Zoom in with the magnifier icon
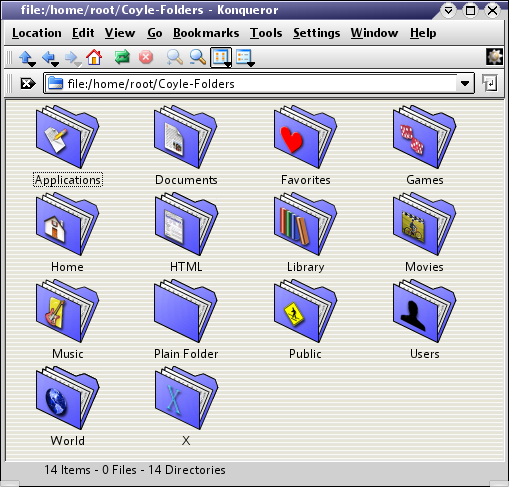The height and width of the screenshot is (487, 509). (x=175, y=57)
